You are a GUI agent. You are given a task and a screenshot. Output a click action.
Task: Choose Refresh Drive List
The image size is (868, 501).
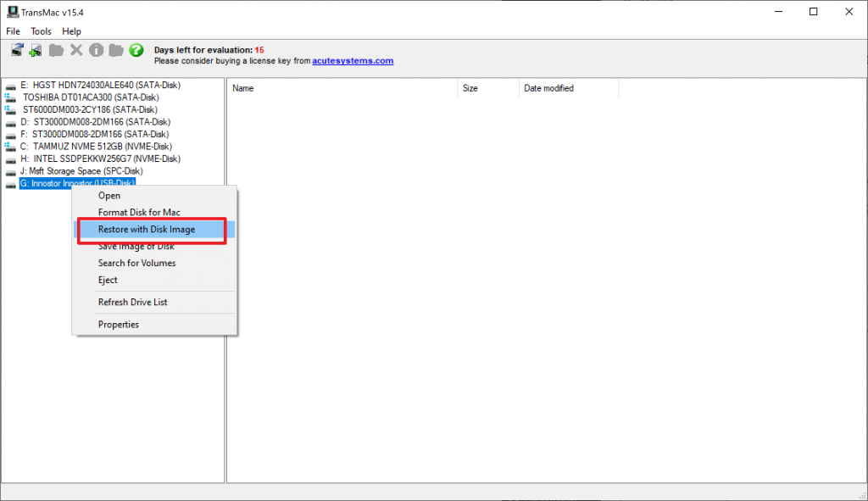click(154, 303)
